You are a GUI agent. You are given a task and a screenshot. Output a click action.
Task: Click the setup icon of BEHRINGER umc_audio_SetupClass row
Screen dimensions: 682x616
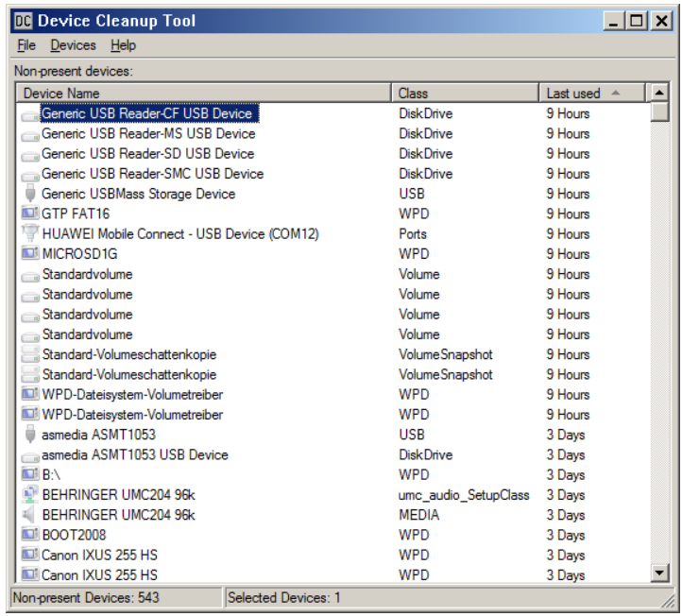pos(30,494)
